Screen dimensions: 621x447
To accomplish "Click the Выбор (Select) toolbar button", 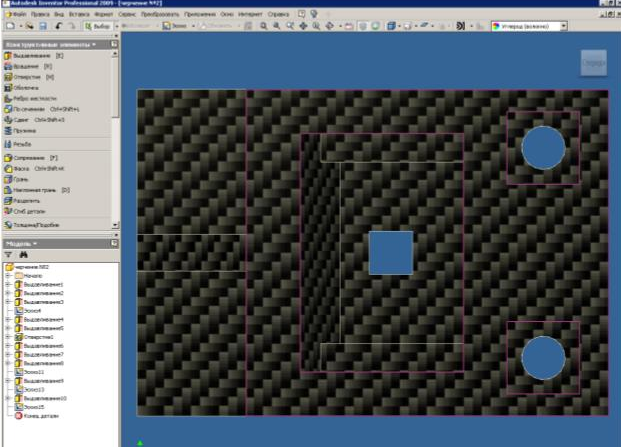I will 97,26.
